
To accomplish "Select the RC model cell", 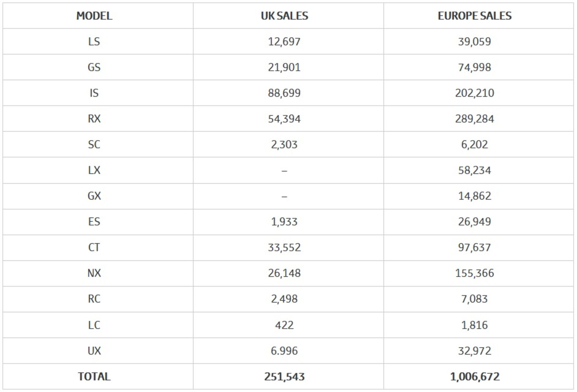I will point(94,299).
